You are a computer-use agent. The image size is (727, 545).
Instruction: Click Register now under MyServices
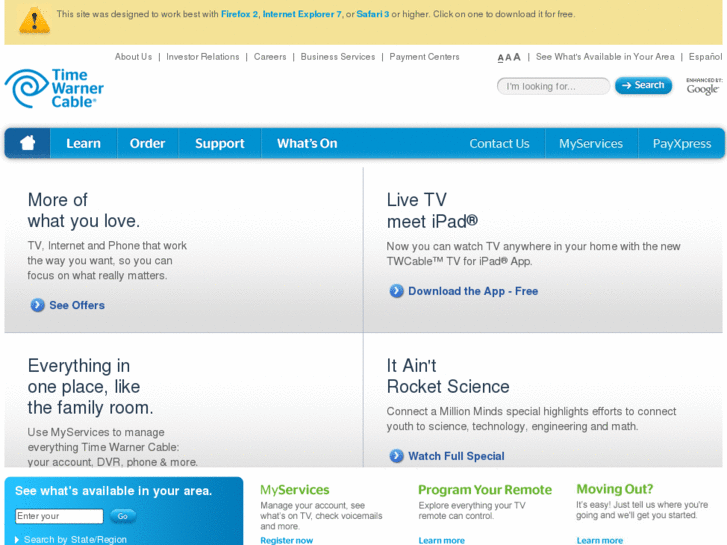[x=286, y=540]
